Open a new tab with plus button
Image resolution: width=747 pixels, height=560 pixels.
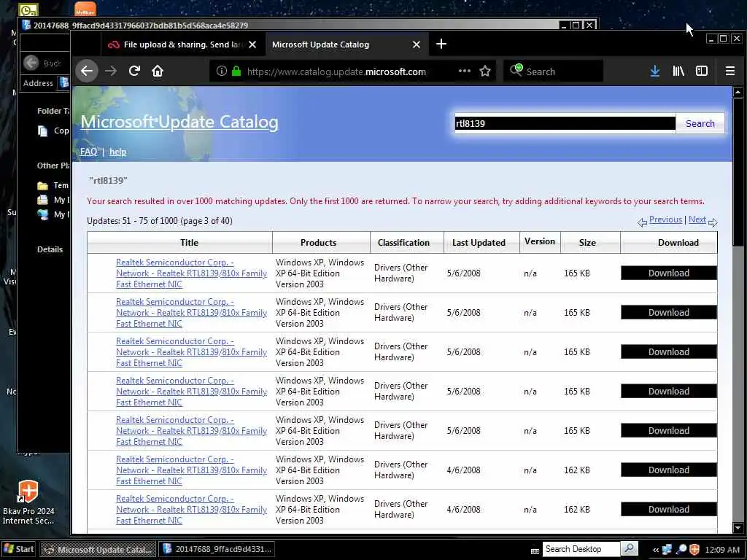[x=441, y=44]
